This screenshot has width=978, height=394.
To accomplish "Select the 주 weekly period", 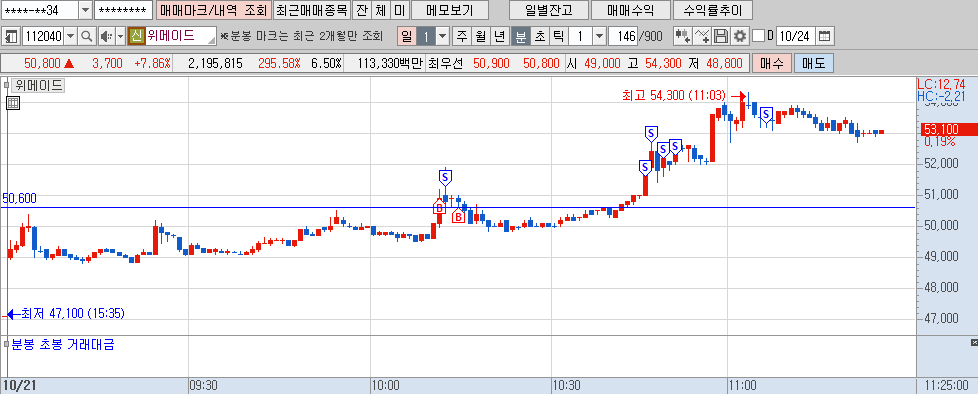I will coord(462,36).
